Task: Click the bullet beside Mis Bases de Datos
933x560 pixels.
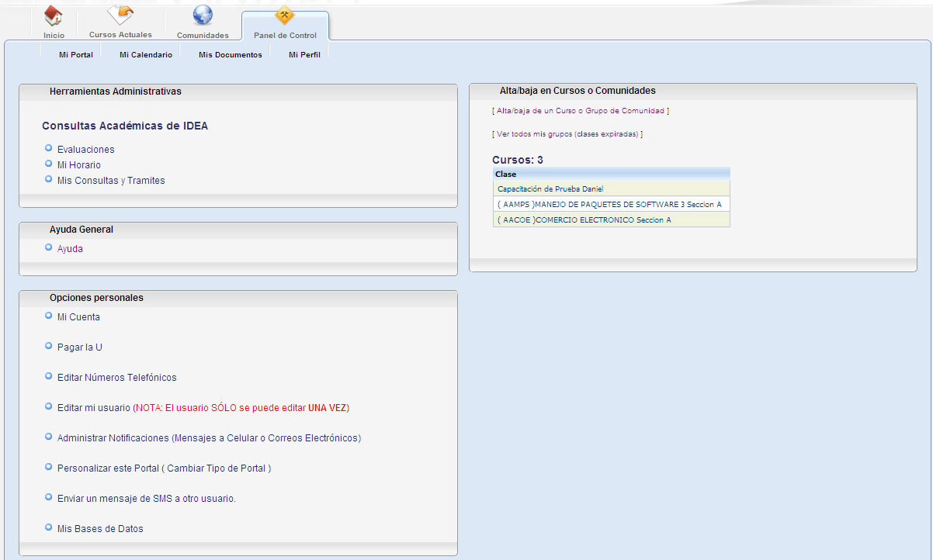Action: [x=49, y=527]
